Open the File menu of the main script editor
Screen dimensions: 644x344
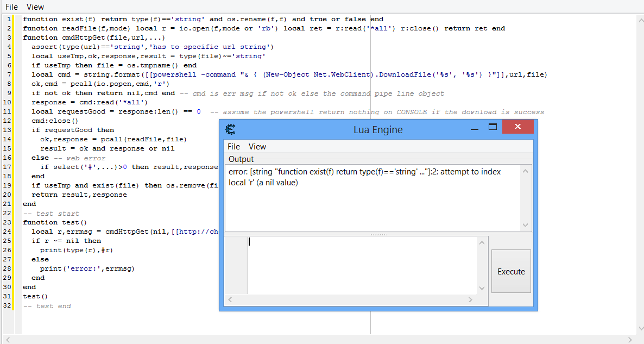(x=11, y=7)
